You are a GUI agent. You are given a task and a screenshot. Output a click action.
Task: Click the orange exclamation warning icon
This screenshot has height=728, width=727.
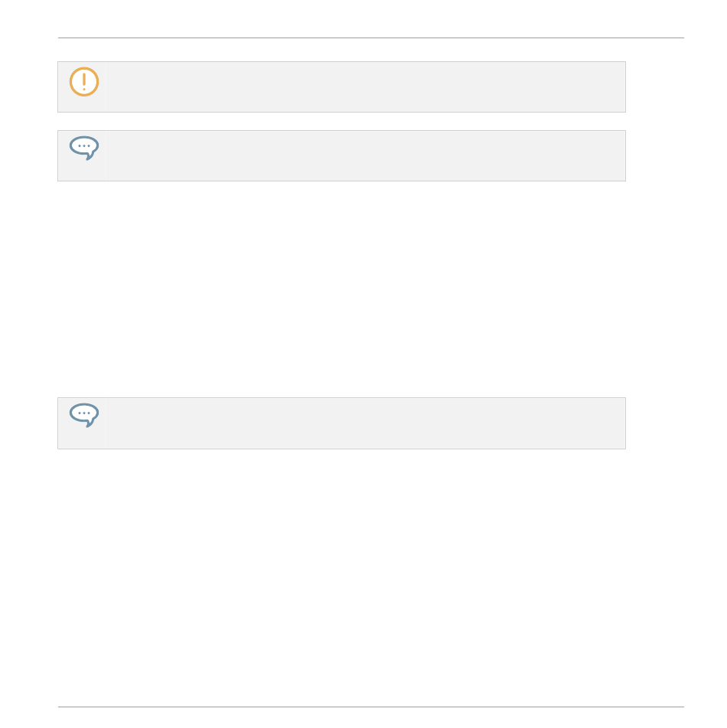84,82
